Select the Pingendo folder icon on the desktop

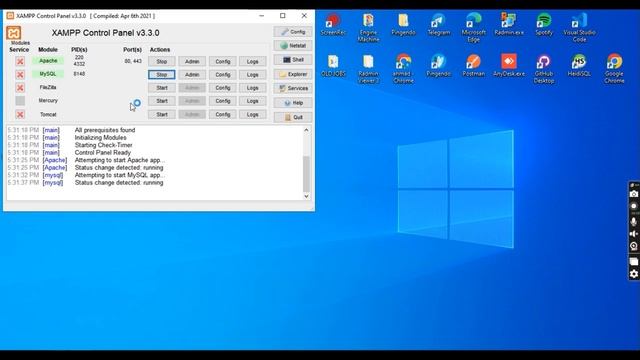tap(403, 24)
